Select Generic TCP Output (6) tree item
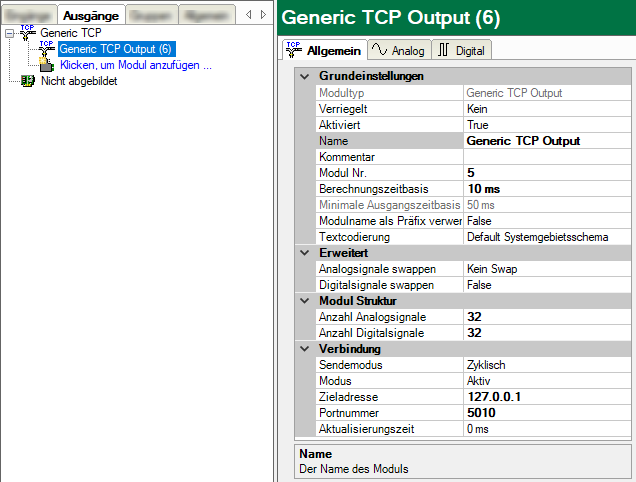The height and width of the screenshot is (482, 636). point(116,49)
